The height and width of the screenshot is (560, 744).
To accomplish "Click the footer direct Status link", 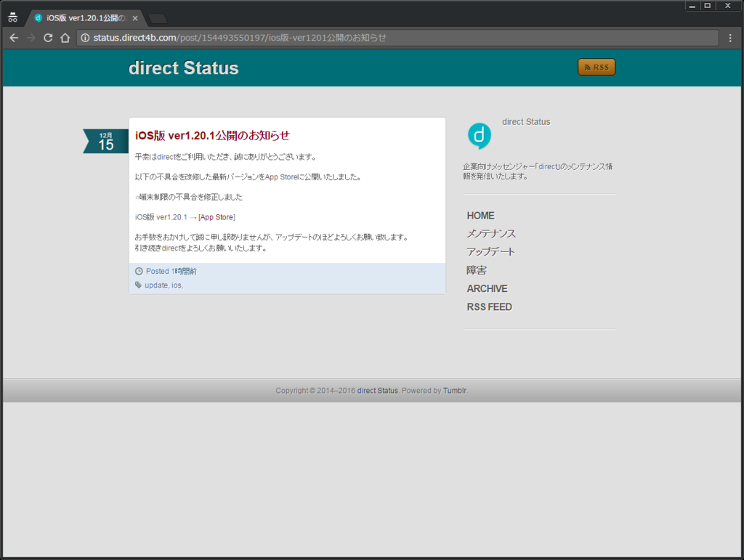I will (x=378, y=391).
